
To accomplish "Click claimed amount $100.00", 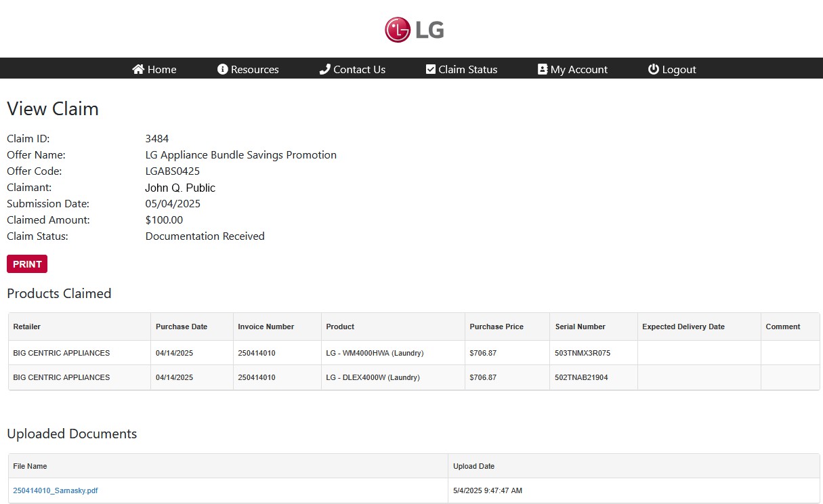I will click(x=164, y=220).
